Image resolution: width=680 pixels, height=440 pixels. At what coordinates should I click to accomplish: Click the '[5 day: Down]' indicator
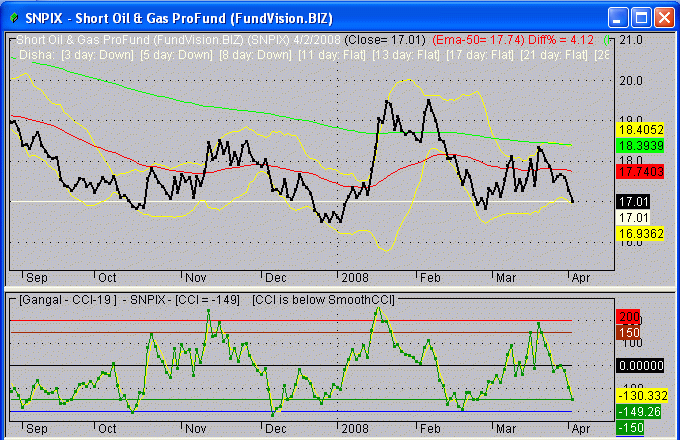(176, 55)
